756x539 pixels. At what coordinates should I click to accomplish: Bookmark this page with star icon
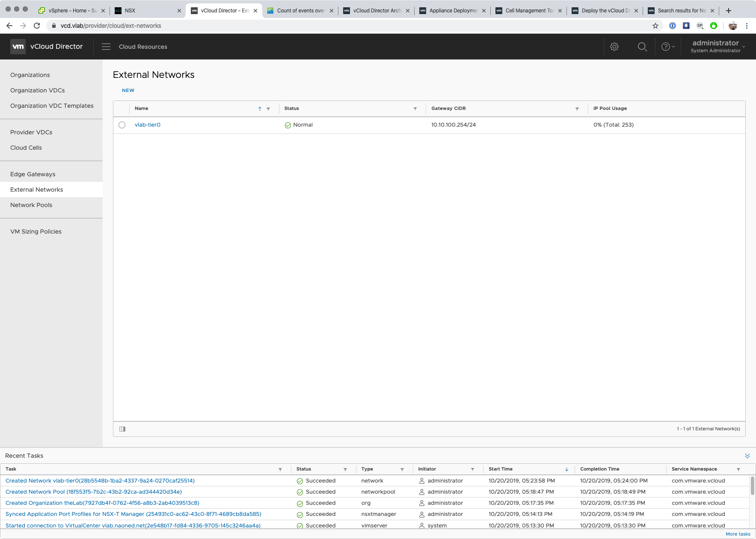(x=655, y=26)
